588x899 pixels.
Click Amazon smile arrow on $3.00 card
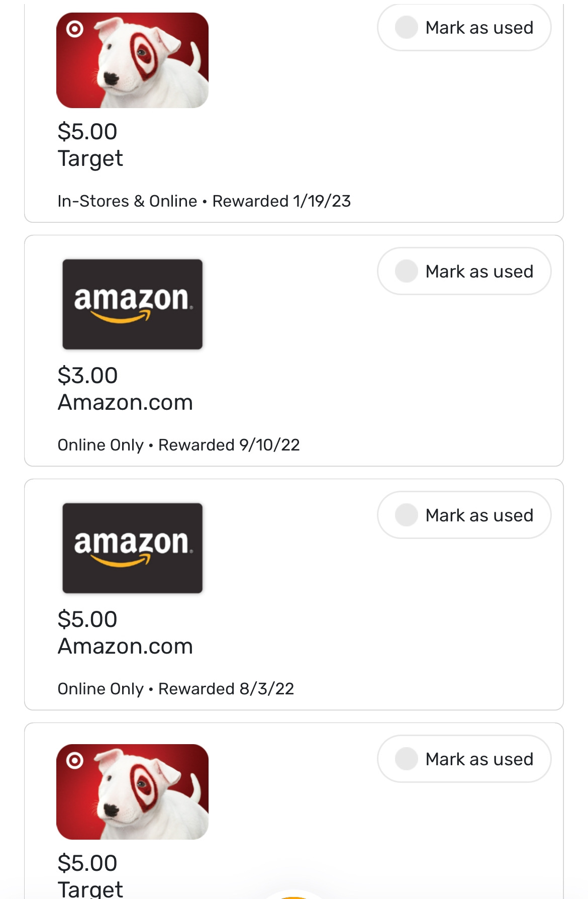click(121, 318)
